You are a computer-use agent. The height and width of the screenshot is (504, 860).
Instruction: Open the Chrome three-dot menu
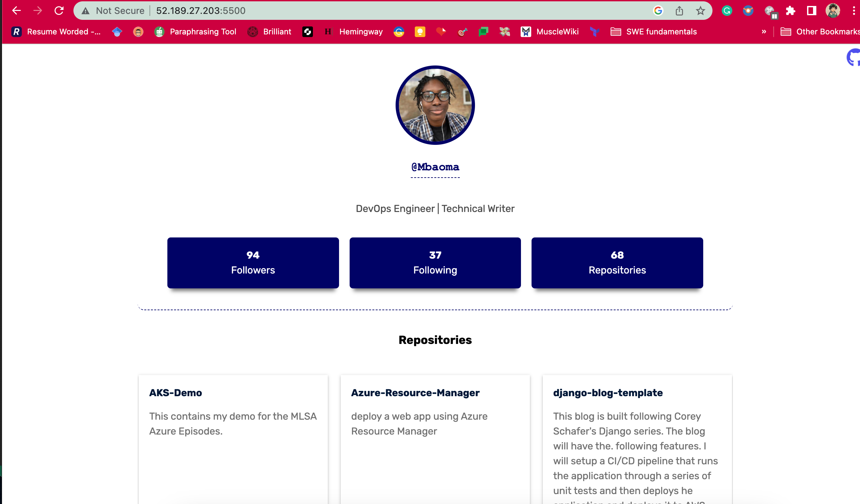[x=854, y=11]
